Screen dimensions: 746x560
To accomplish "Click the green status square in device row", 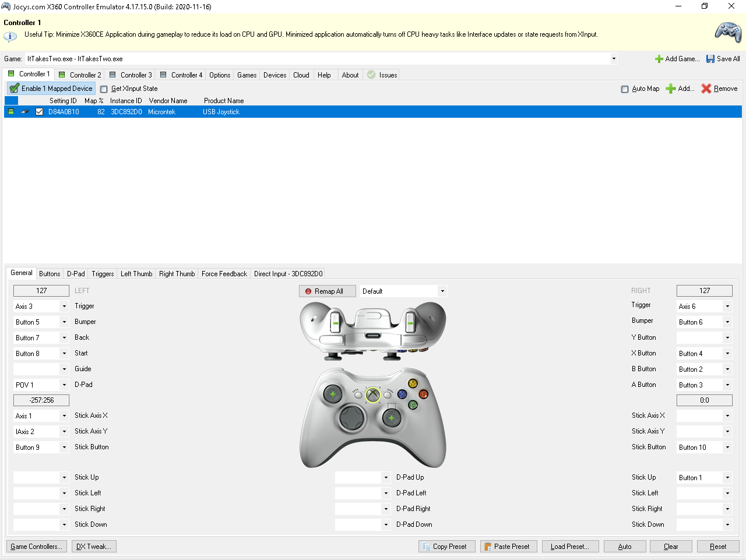I will click(11, 111).
